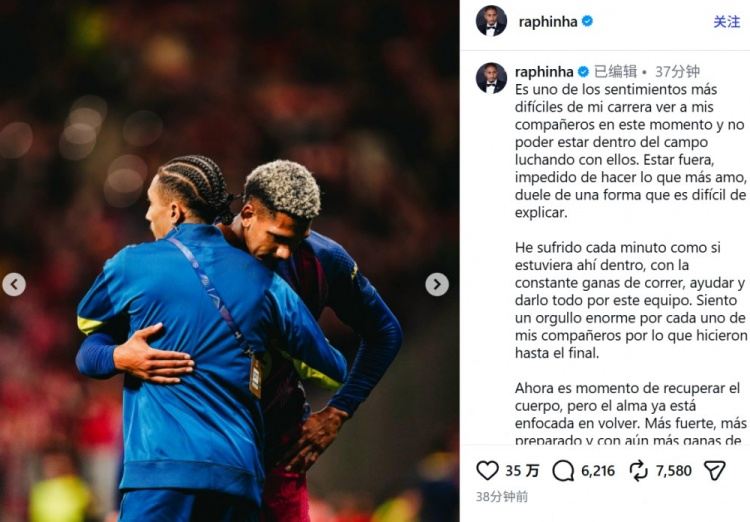
Task: Like the post with the heart icon
Action: point(487,470)
